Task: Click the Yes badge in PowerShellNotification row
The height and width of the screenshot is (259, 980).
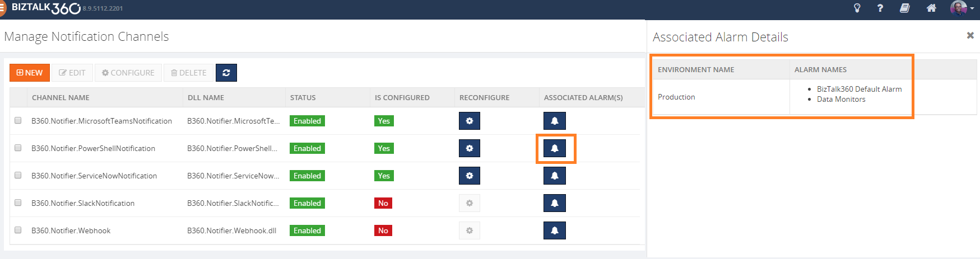Action: [384, 148]
